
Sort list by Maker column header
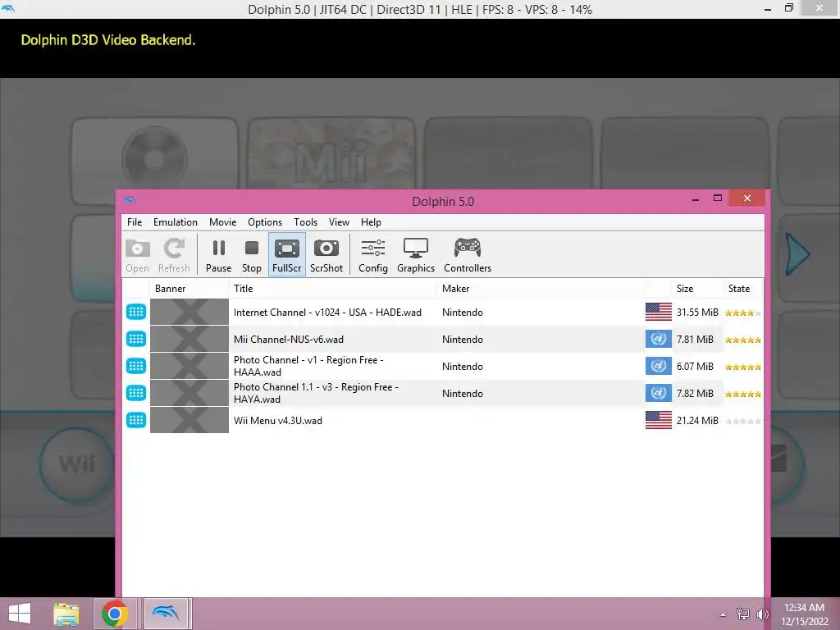(541, 288)
